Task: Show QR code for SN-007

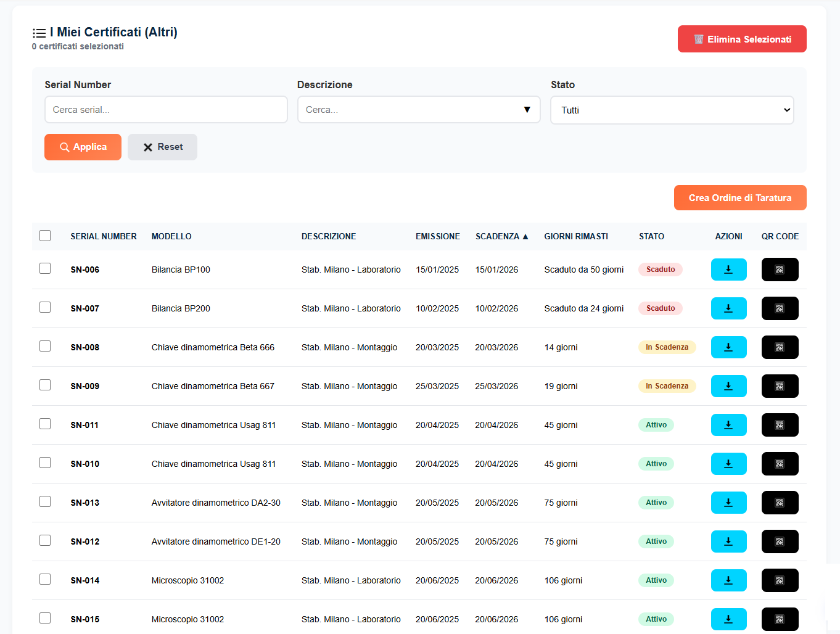Action: pos(780,308)
